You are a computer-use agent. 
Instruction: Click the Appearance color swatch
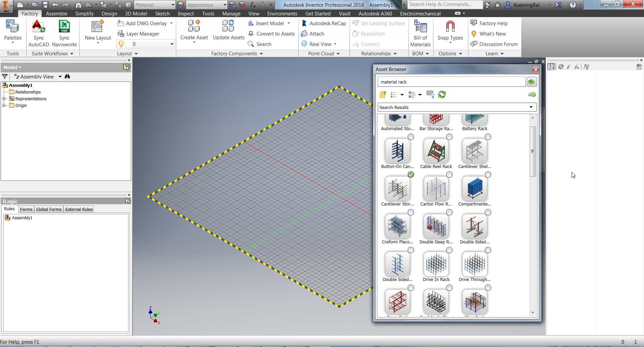click(x=180, y=5)
